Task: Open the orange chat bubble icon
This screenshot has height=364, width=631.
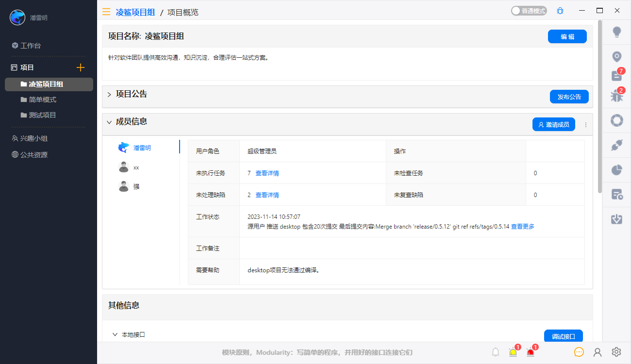Action: click(x=579, y=352)
